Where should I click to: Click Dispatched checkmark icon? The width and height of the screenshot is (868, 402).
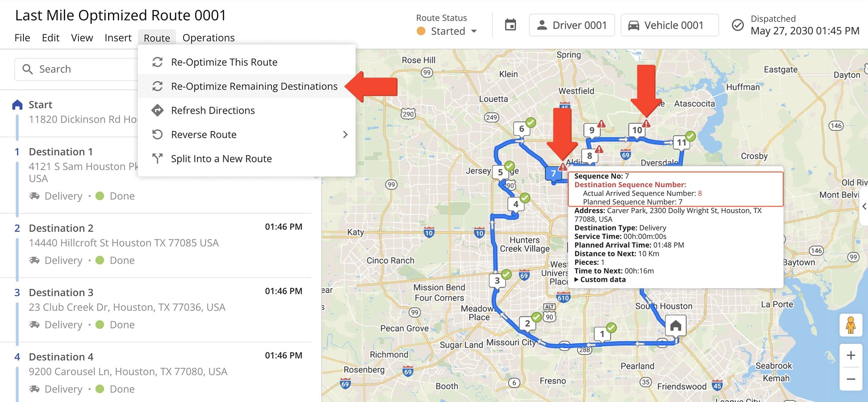[x=738, y=25]
